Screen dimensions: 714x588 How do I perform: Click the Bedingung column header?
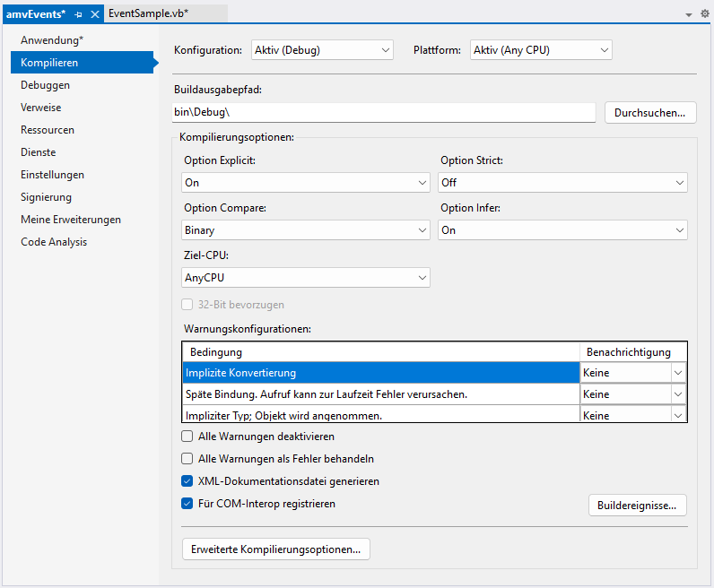[380, 352]
